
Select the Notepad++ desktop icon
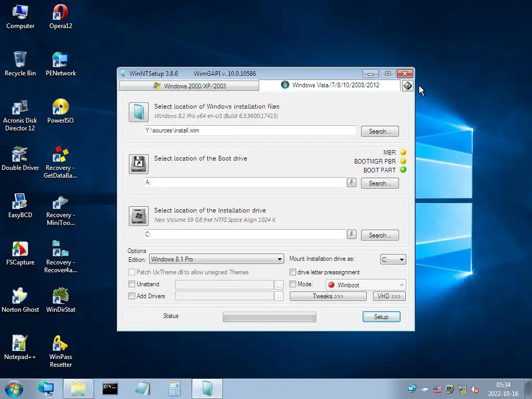pyautogui.click(x=20, y=348)
